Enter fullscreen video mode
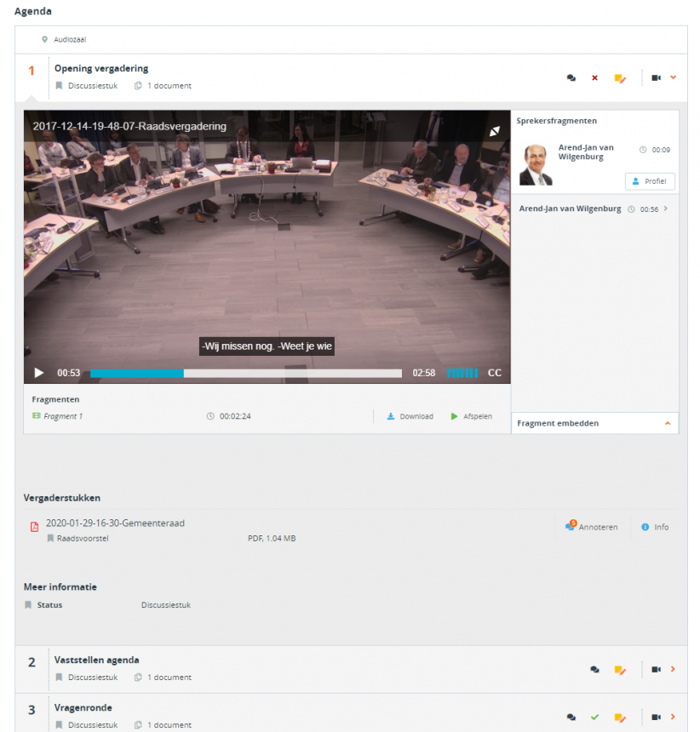The image size is (700, 732). pos(495,132)
